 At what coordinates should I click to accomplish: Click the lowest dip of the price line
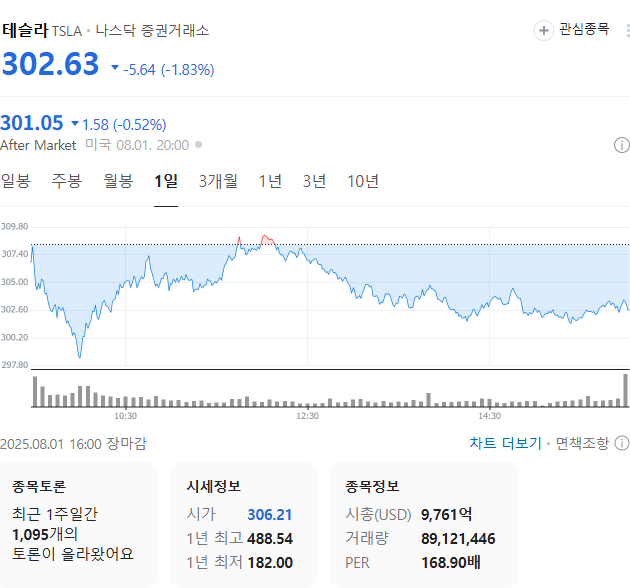pyautogui.click(x=80, y=356)
